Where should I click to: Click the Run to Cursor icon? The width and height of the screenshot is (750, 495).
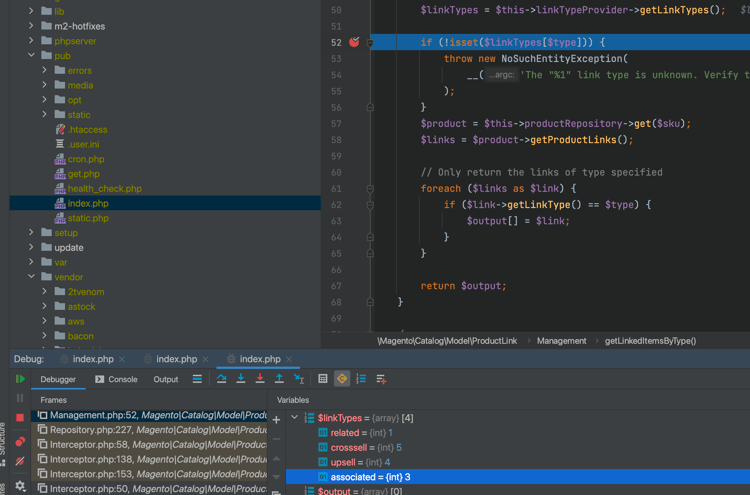(298, 379)
